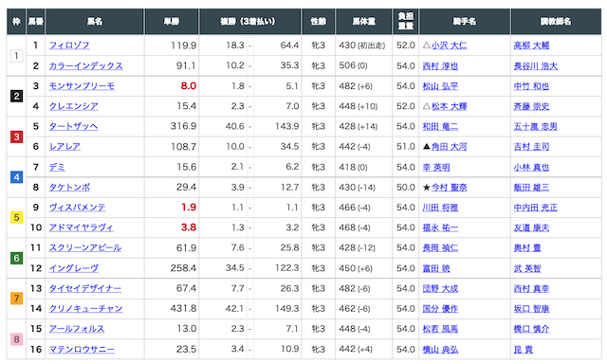The image size is (607, 364).
Task: Open trainer link 長谷川 浩大
Action: pyautogui.click(x=536, y=66)
